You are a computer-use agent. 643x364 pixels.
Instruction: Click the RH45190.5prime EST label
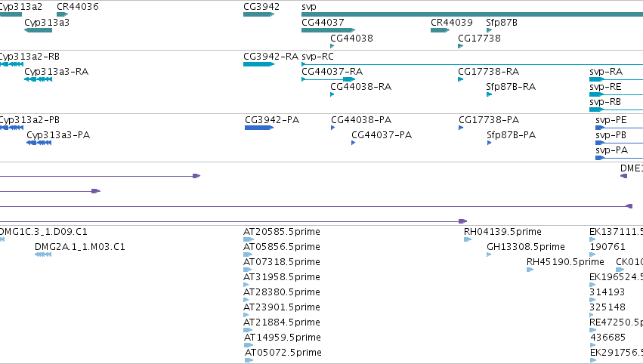point(565,262)
